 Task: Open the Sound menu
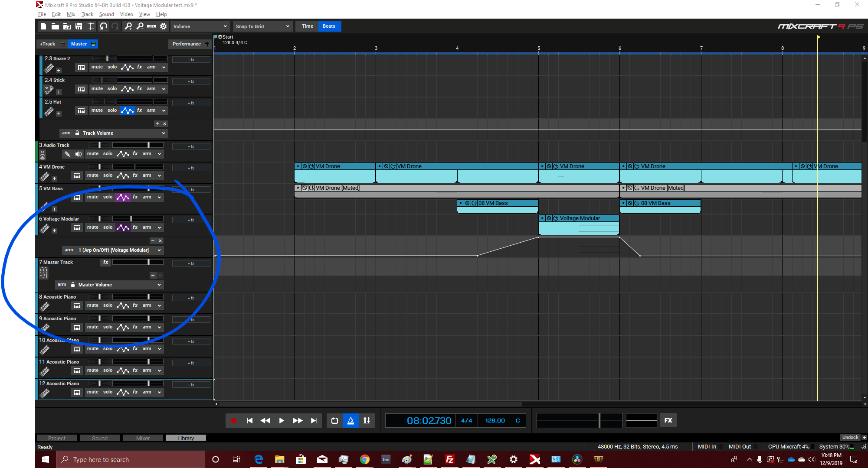coord(107,14)
